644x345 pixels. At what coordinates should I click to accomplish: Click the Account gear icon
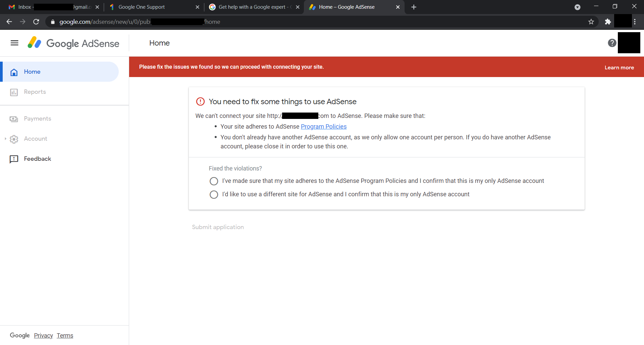point(14,139)
